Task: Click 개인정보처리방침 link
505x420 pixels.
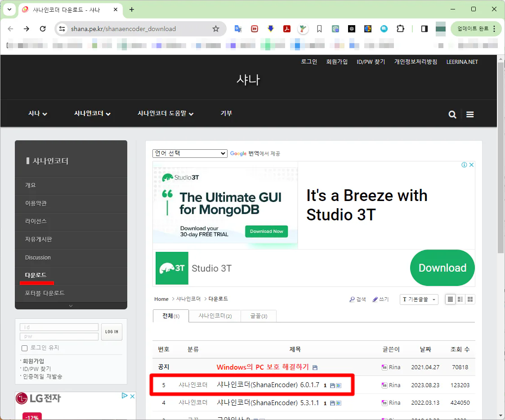Action: 416,62
